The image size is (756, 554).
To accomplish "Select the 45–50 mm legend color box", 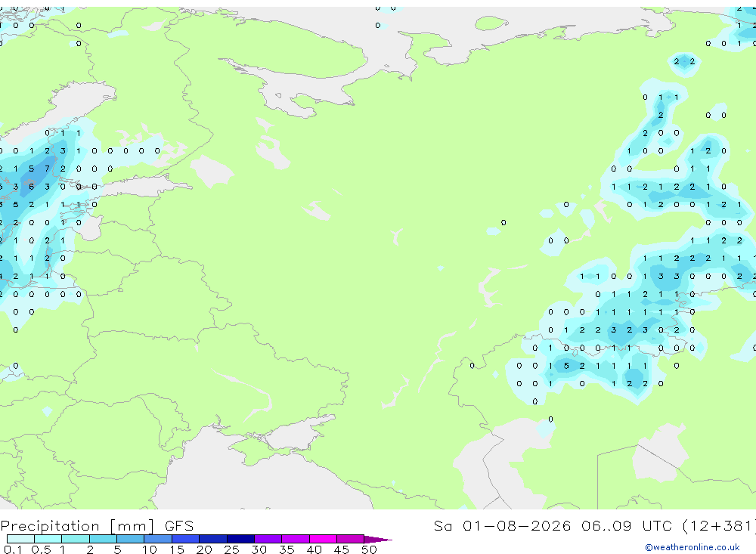I will (x=351, y=539).
